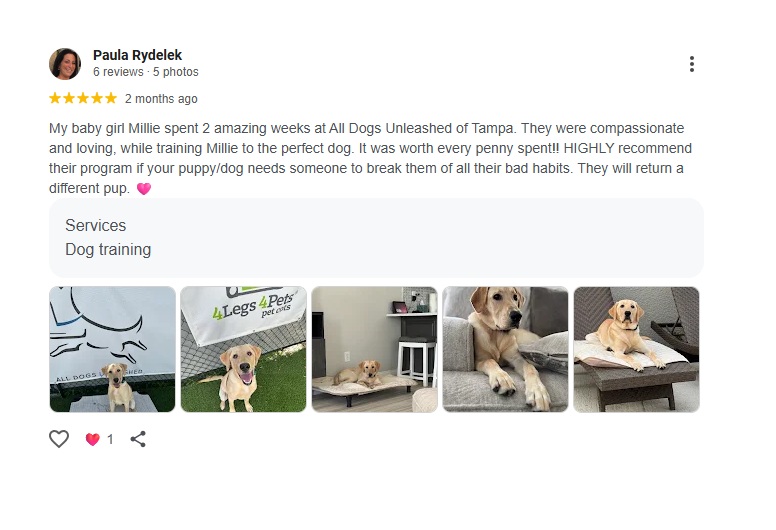Click Paula Rydelek's profile avatar
This screenshot has width=776, height=530.
coord(65,63)
